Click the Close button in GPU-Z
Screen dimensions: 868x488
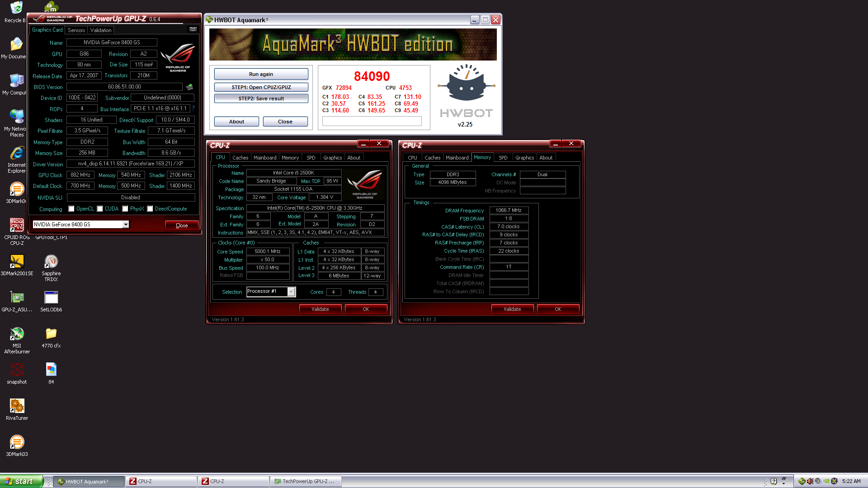[182, 225]
